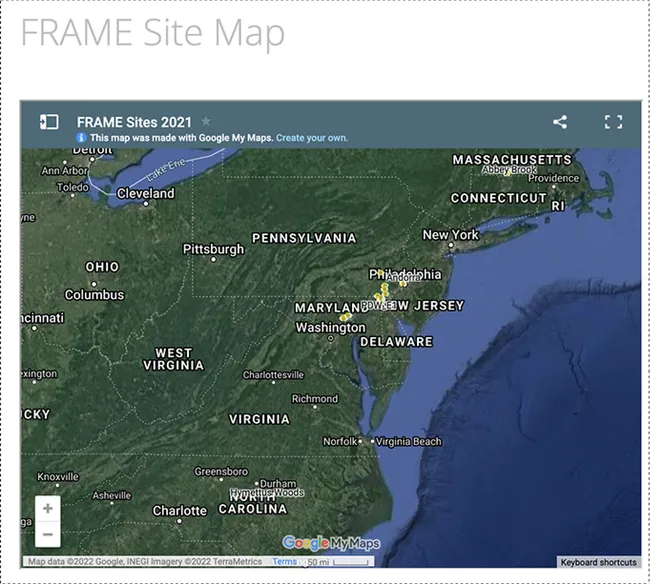650x584 pixels.
Task: Click the blue info icon
Action: point(81,137)
